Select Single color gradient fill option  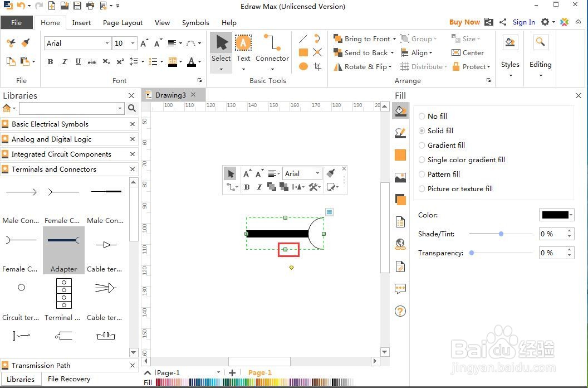click(x=462, y=159)
